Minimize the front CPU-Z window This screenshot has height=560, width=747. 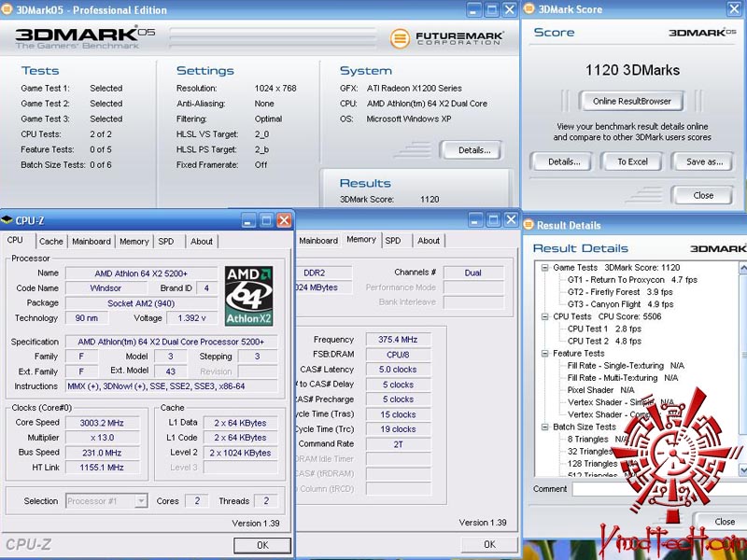click(248, 220)
